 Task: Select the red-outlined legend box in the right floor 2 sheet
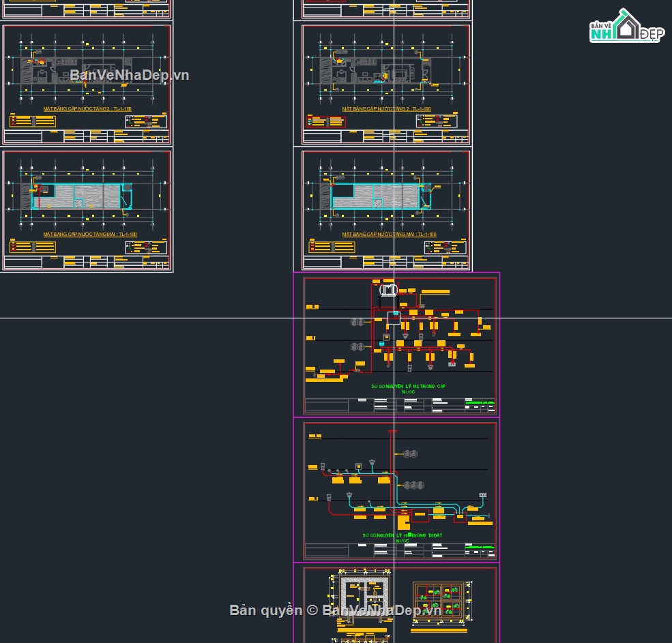325,121
